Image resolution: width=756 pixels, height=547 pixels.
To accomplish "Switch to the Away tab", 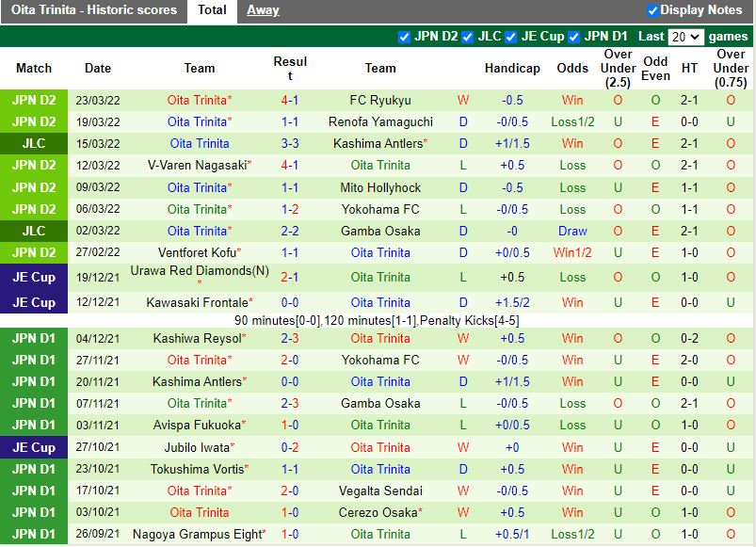I will coord(263,10).
